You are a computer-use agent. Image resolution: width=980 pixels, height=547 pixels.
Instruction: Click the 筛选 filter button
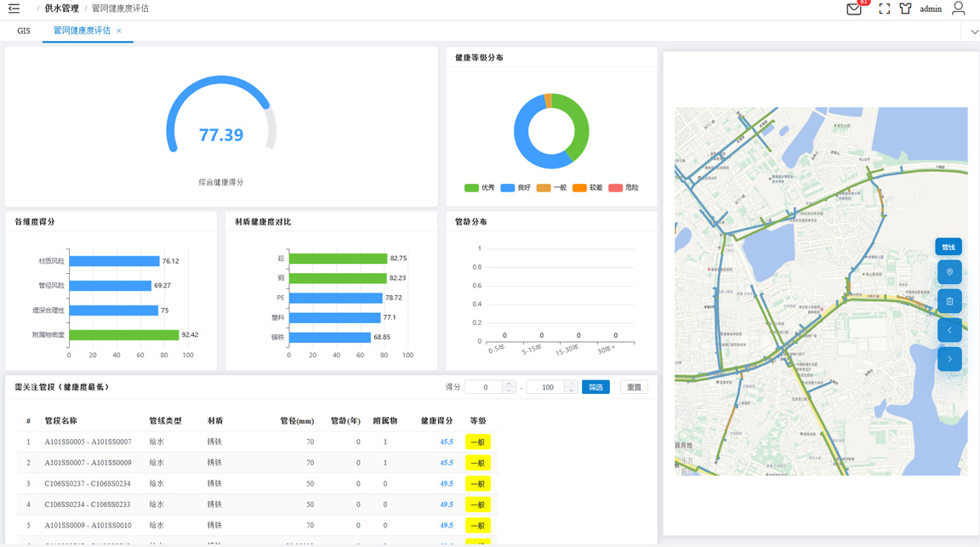coord(595,387)
